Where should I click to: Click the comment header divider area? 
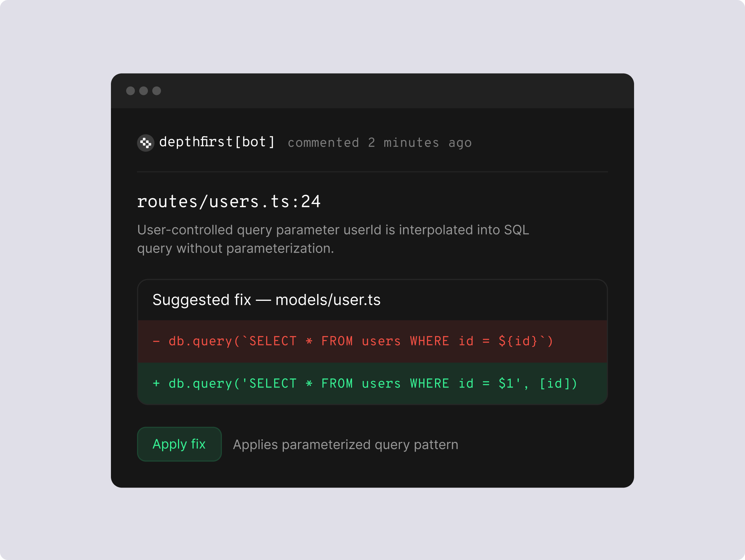coord(372,171)
